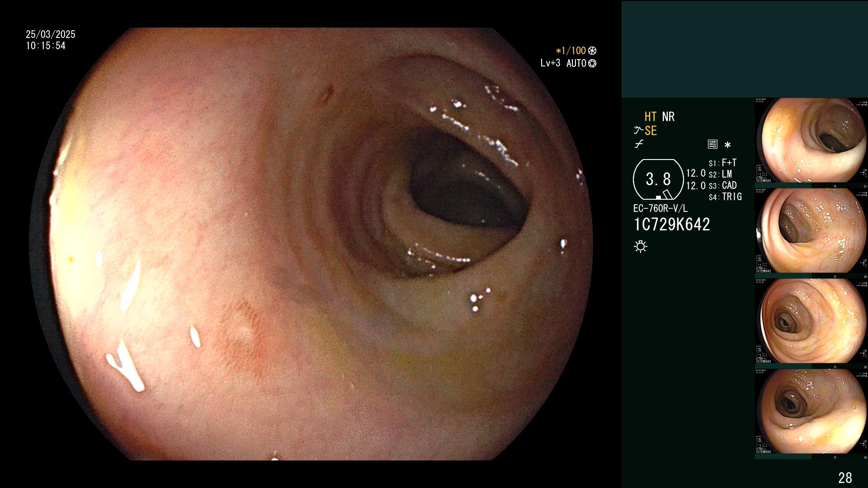
Task: Open the bottom captured thumbnail
Action: [x=811, y=412]
